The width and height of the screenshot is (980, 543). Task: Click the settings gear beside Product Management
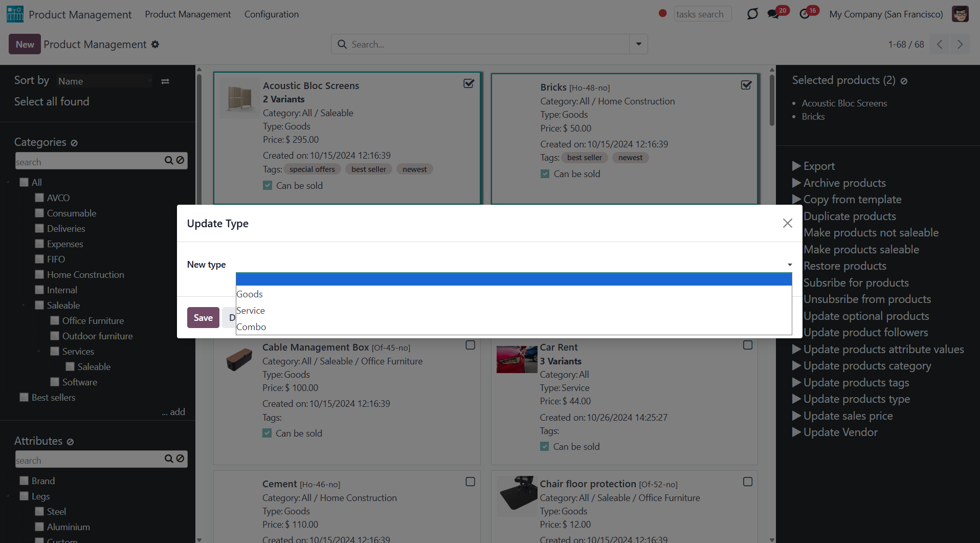point(155,45)
